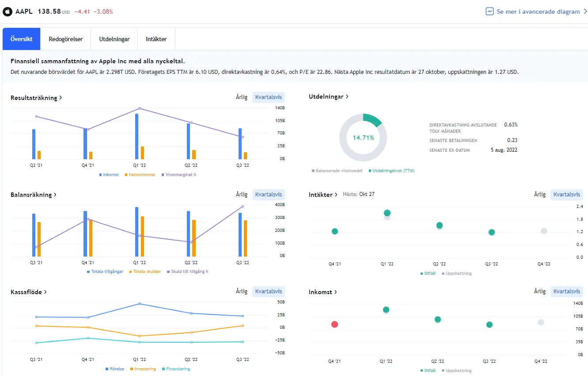This screenshot has width=588, height=376.
Task: Select Kvartalsvis for Balansräkning chart
Action: [x=269, y=194]
